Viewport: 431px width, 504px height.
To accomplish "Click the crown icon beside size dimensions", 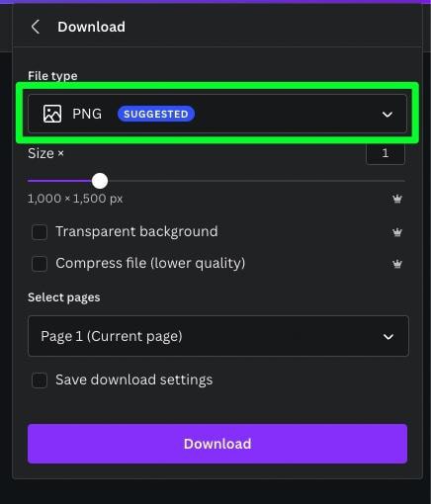I will point(397,199).
